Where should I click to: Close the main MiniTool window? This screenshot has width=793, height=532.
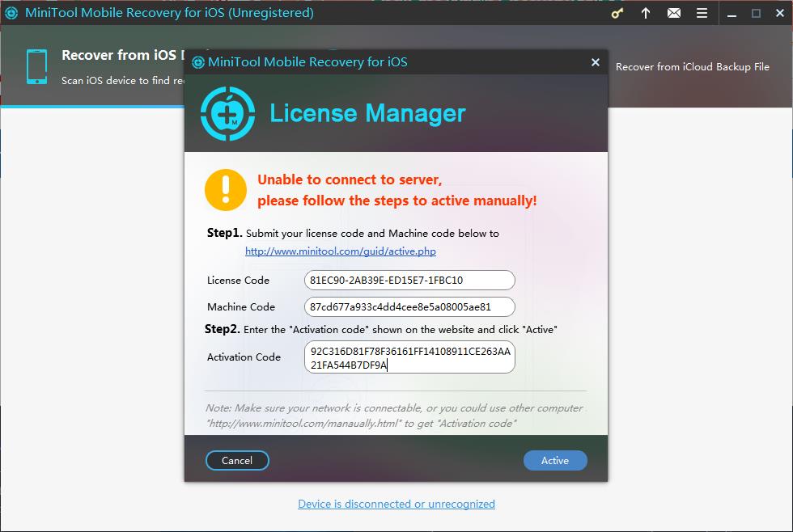click(780, 14)
